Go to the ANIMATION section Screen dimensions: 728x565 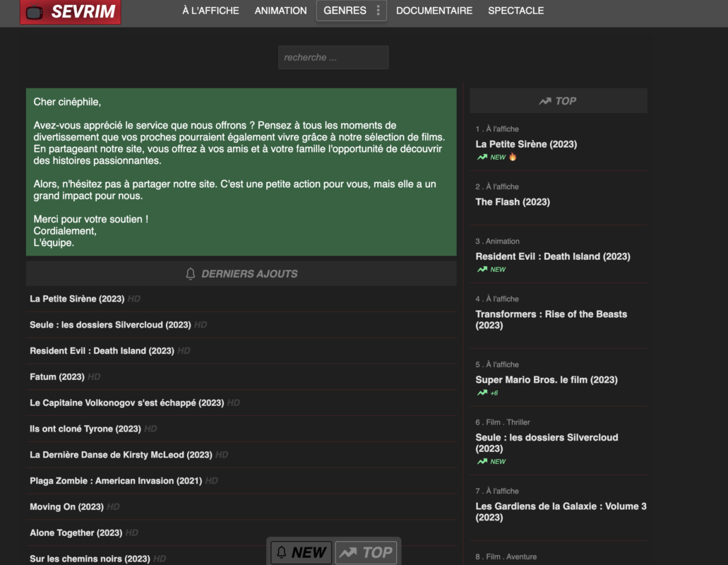(280, 11)
